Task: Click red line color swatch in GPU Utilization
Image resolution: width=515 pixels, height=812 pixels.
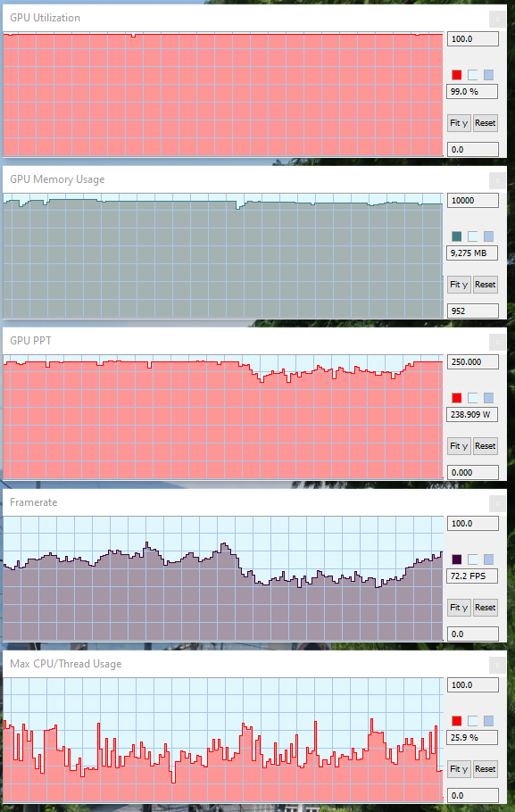Action: [456, 75]
